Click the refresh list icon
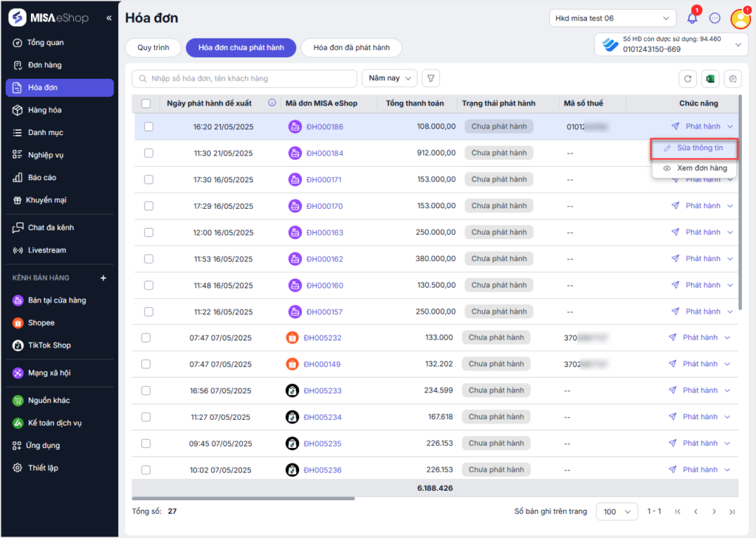756x538 pixels. [688, 79]
